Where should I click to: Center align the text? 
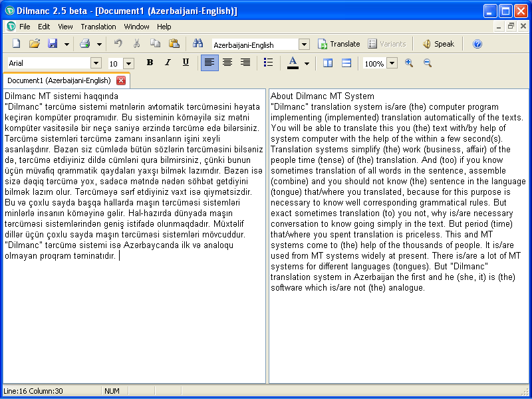click(227, 63)
